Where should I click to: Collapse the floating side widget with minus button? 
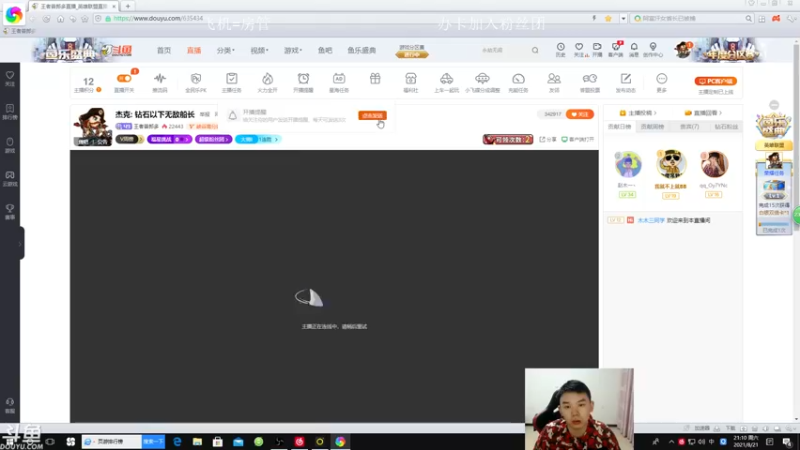(x=774, y=105)
